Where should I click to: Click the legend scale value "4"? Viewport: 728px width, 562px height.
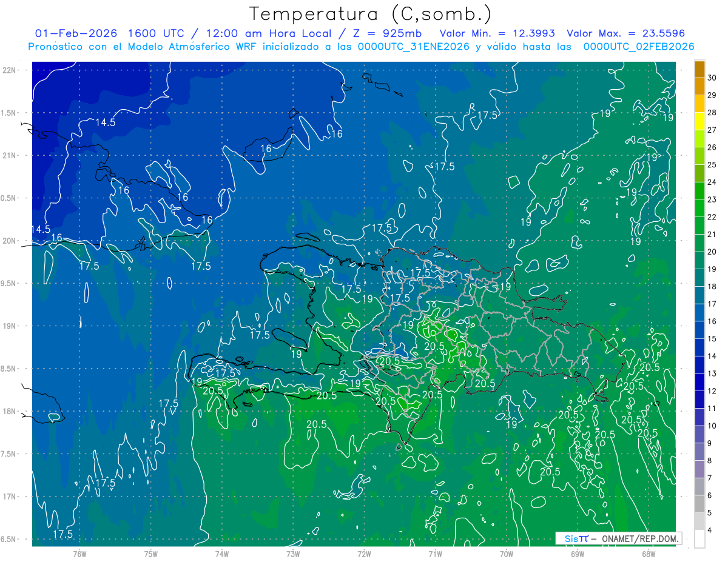tap(710, 530)
